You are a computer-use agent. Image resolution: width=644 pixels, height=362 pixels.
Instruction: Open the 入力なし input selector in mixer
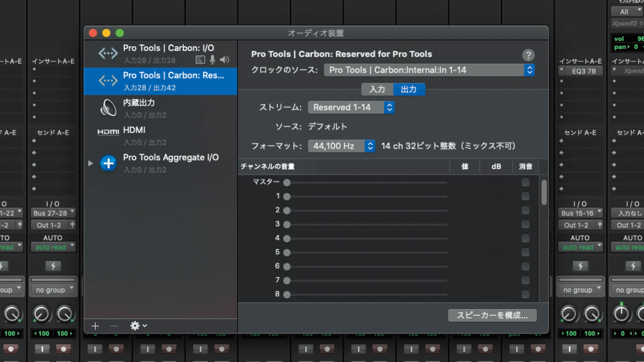point(628,213)
